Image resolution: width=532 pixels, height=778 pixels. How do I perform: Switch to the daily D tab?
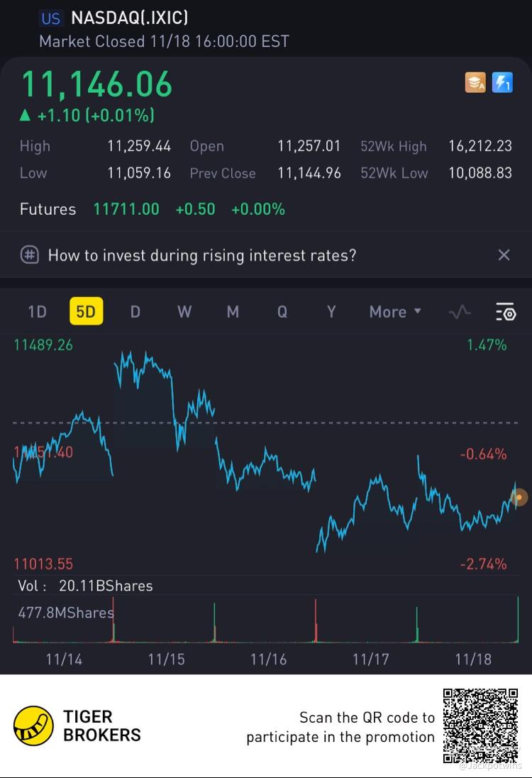[135, 312]
